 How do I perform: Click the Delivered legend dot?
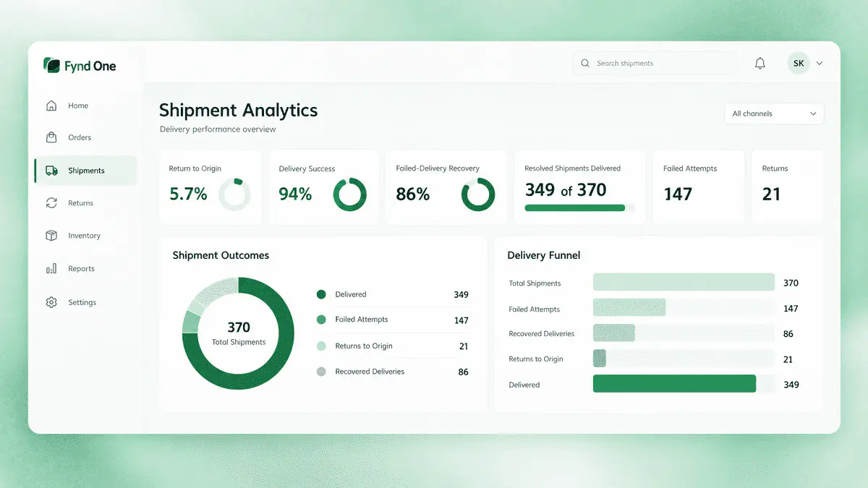(321, 294)
